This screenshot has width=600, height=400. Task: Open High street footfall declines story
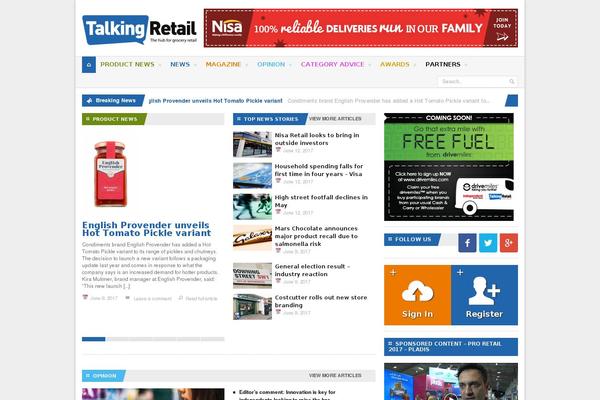(321, 201)
